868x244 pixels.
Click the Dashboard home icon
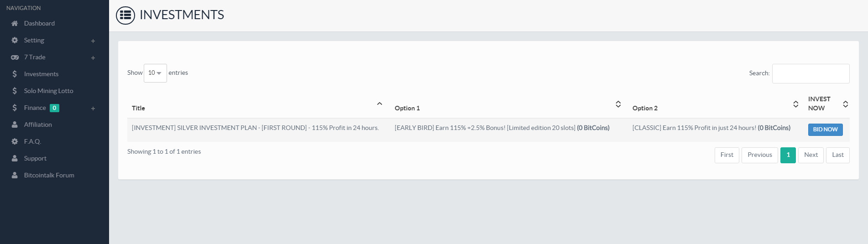tap(15, 23)
